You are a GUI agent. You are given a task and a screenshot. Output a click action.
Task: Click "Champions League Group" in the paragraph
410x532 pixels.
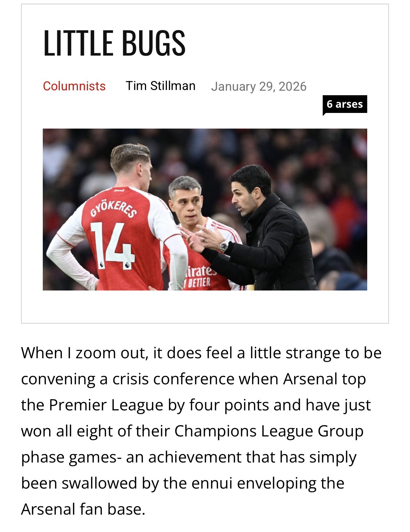269,431
